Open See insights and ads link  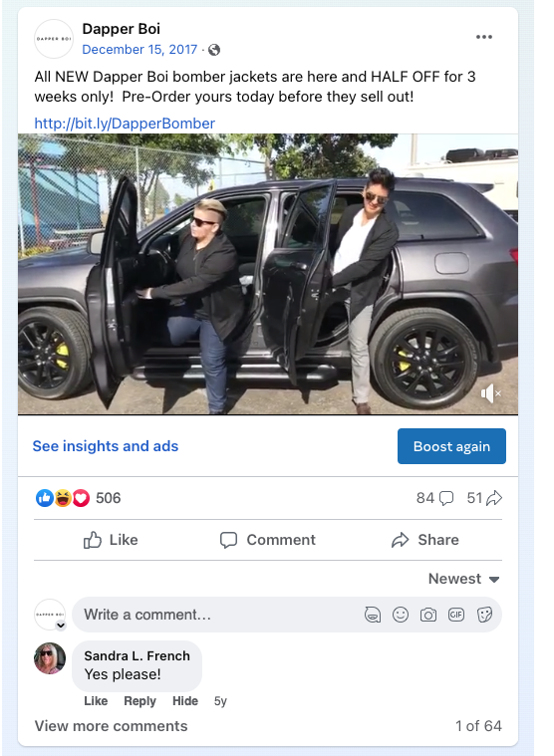pos(106,446)
